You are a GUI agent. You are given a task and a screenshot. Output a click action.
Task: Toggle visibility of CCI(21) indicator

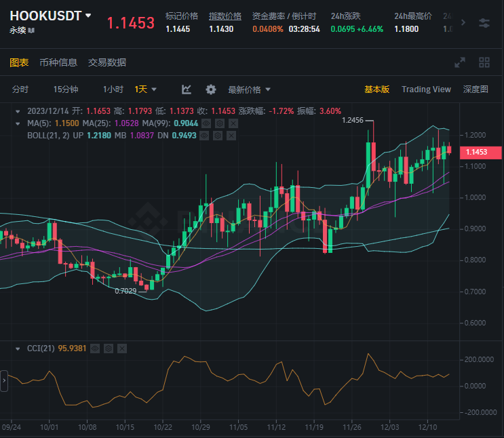pyautogui.click(x=96, y=348)
